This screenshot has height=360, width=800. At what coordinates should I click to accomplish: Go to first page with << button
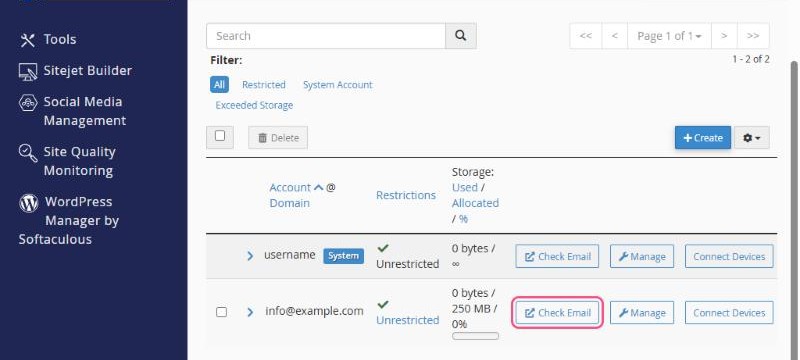coord(586,36)
